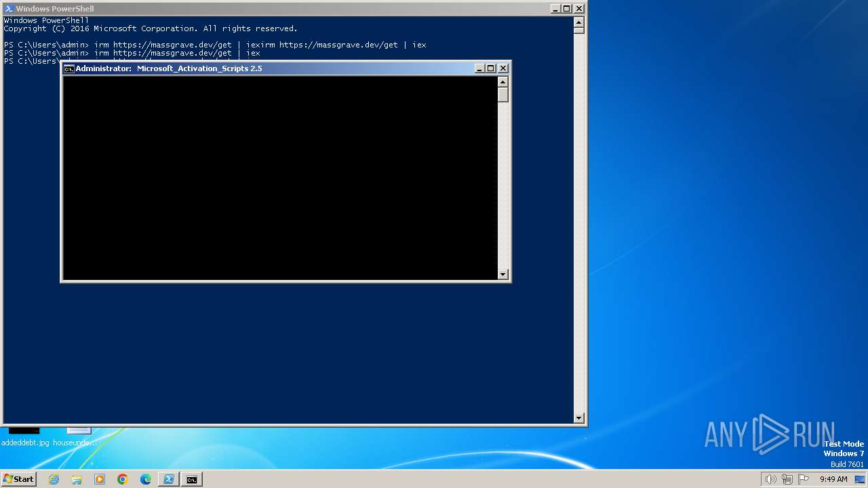The image size is (868, 488).
Task: Close the Microsoft_Activation_Scripts window
Action: click(x=503, y=68)
